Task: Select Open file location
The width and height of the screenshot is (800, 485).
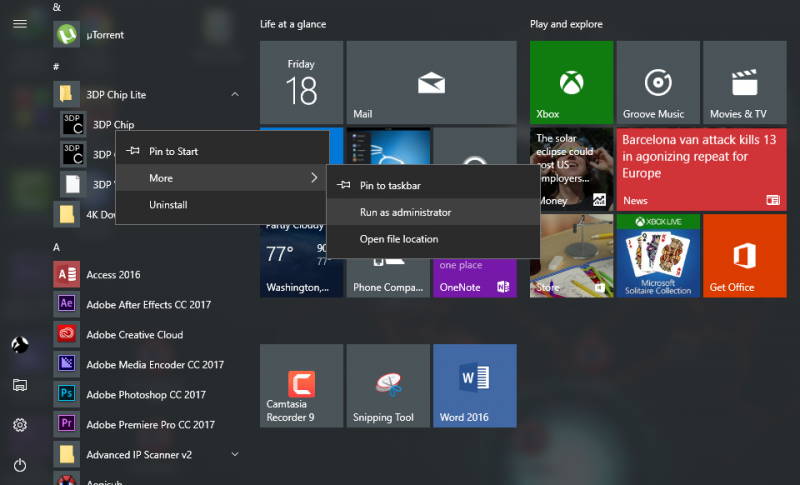Action: click(x=399, y=239)
